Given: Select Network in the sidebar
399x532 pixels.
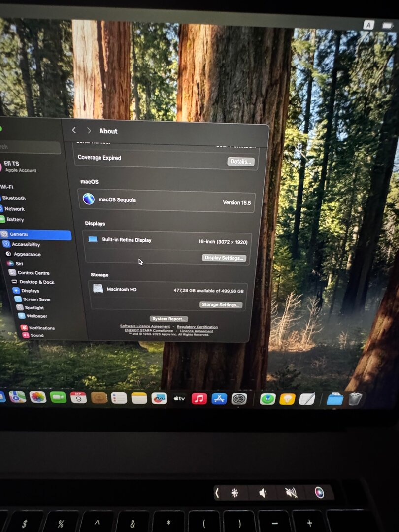Looking at the screenshot, I should pyautogui.click(x=13, y=209).
